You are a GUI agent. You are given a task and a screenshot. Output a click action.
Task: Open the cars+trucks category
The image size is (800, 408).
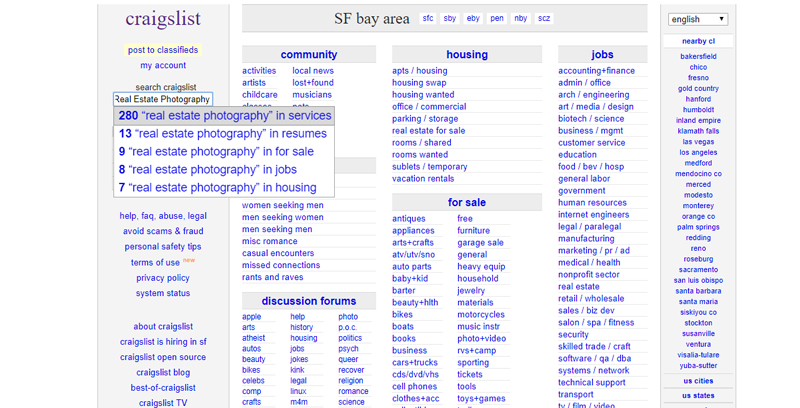(415, 363)
